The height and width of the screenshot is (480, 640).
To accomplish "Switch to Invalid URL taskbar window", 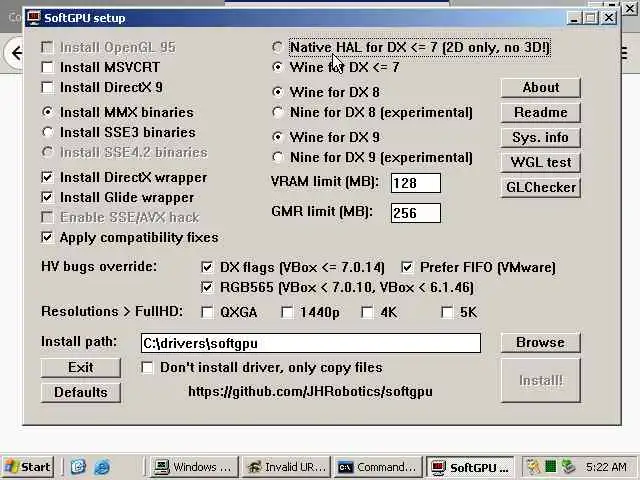I will coord(287,467).
